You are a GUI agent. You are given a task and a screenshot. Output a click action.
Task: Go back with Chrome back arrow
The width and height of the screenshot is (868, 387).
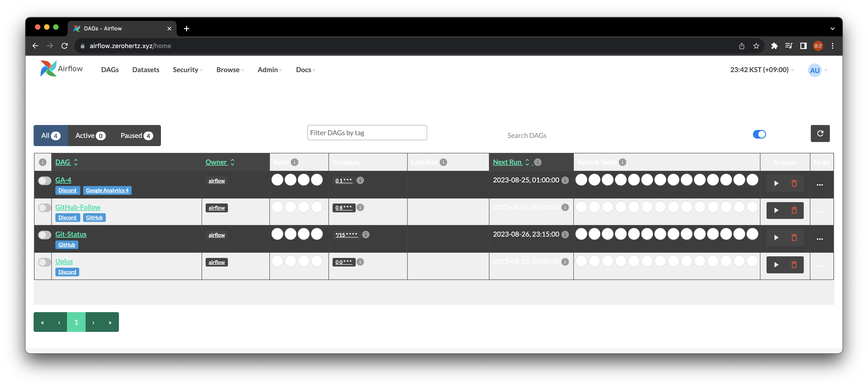click(35, 46)
